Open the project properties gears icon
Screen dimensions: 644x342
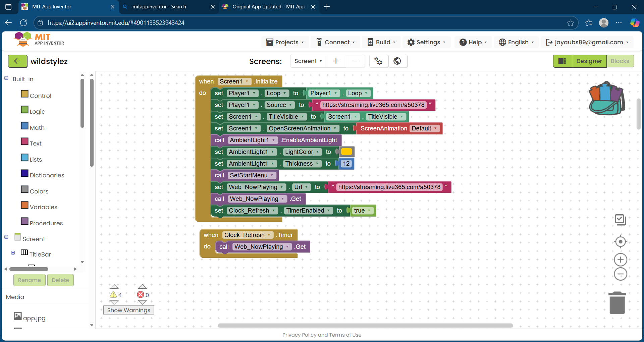click(378, 61)
